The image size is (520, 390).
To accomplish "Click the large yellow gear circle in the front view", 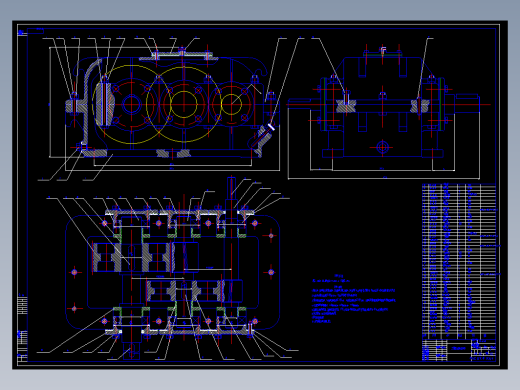I will (x=132, y=104).
